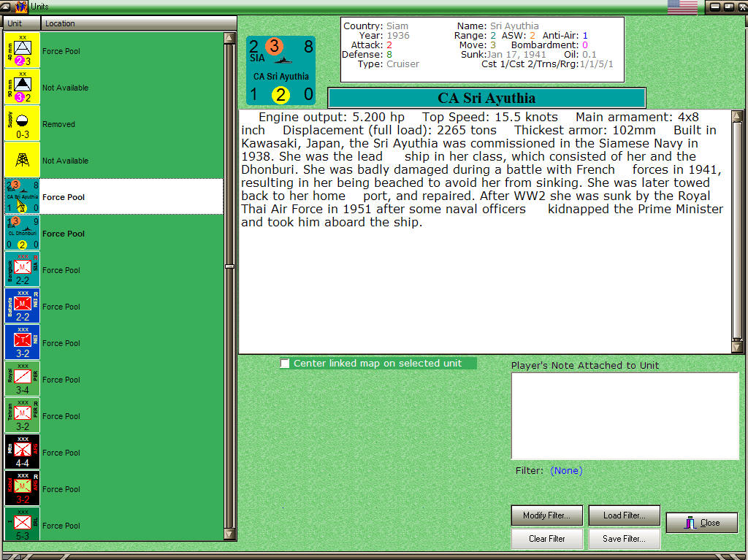Click the description scroll up arrow
The image size is (748, 560).
click(x=737, y=116)
